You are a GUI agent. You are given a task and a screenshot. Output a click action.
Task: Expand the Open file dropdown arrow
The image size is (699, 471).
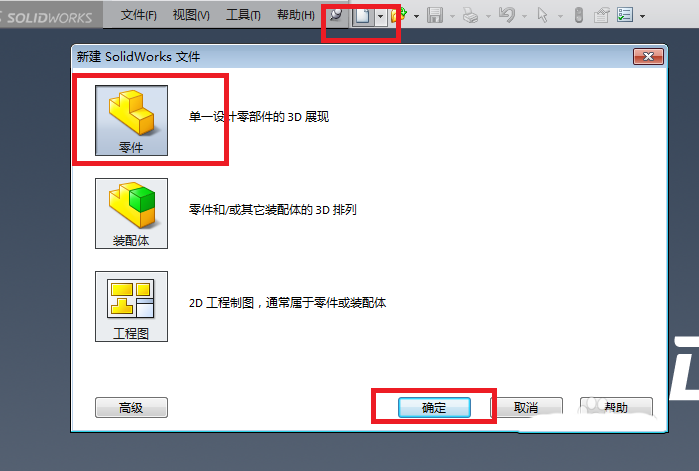click(416, 16)
